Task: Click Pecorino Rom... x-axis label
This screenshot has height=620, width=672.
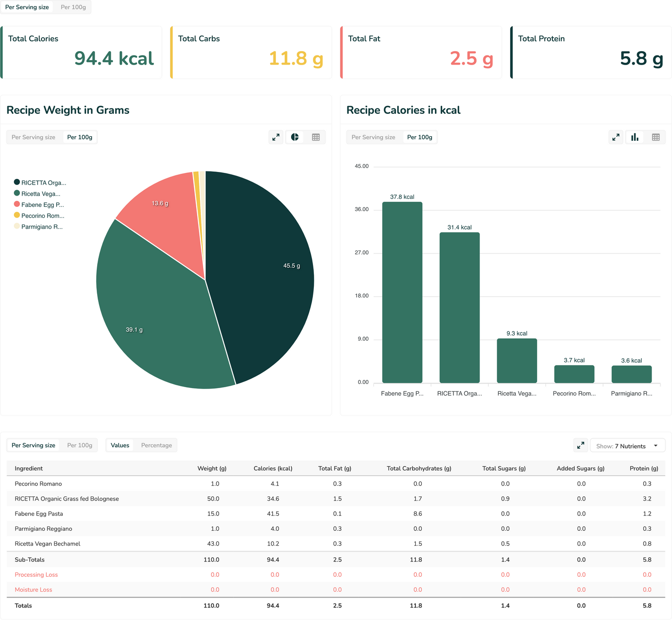Action: pyautogui.click(x=574, y=394)
